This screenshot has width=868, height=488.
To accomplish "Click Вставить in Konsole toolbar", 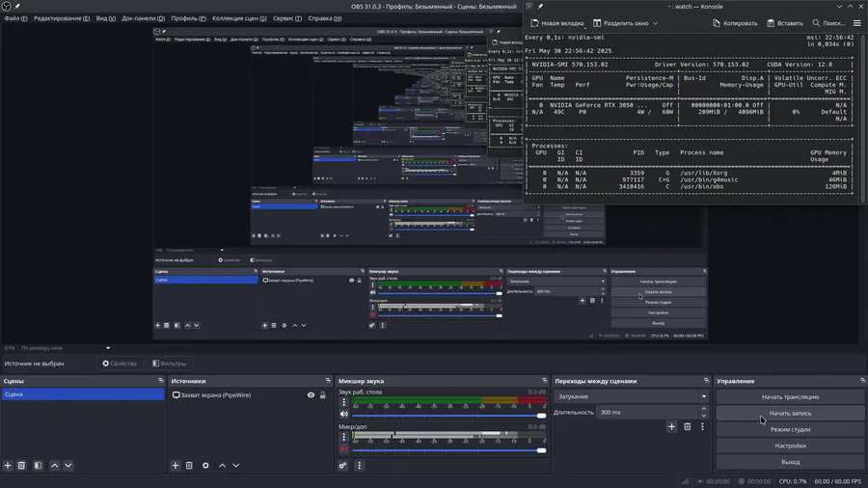I will [x=785, y=23].
